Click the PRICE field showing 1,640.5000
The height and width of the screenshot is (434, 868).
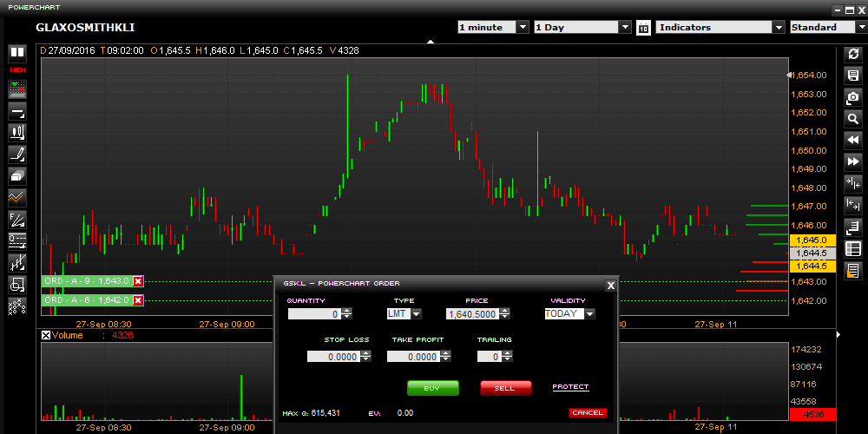[x=472, y=314]
